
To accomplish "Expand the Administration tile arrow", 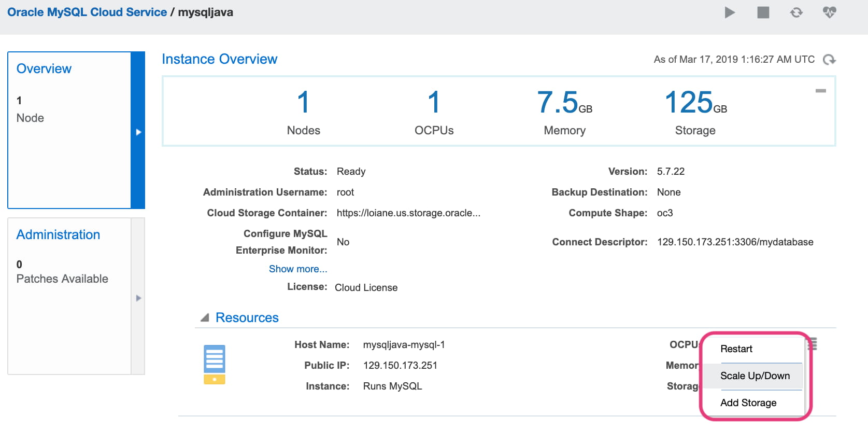I will click(138, 298).
